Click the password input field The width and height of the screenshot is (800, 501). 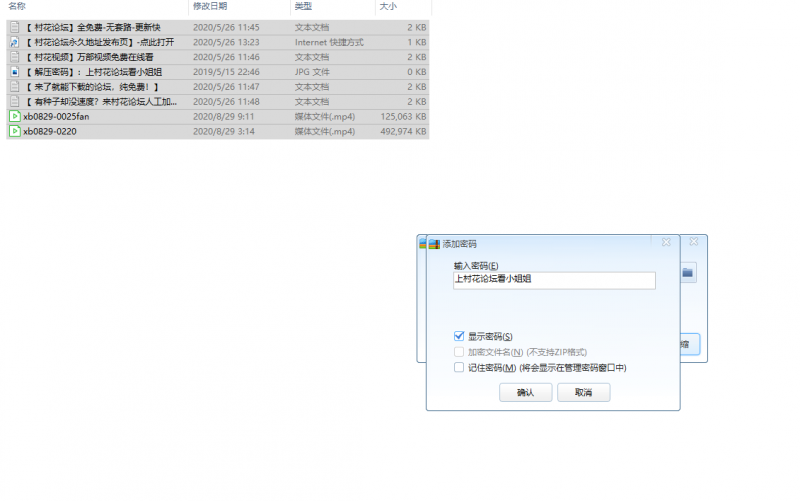point(554,280)
